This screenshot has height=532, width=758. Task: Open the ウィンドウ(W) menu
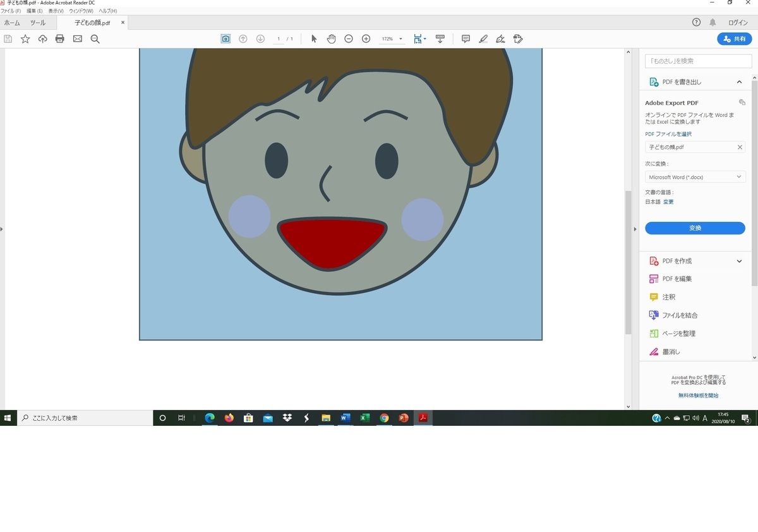[81, 11]
